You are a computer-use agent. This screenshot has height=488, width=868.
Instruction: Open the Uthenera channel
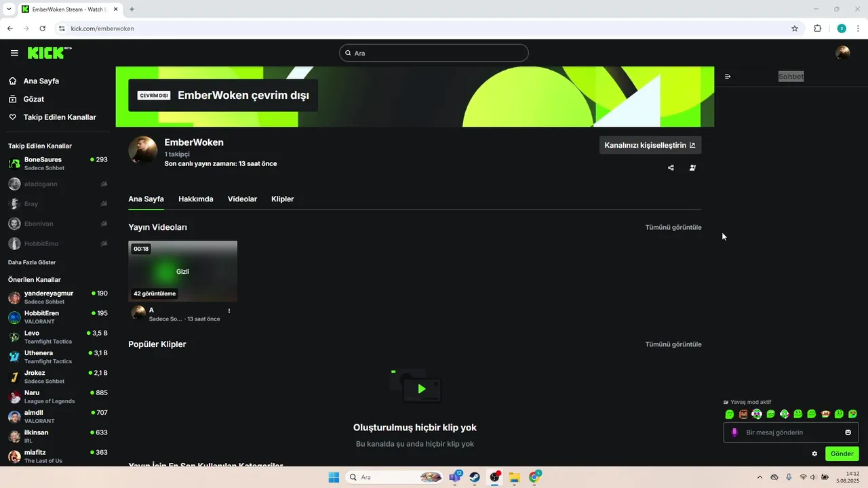tap(58, 357)
